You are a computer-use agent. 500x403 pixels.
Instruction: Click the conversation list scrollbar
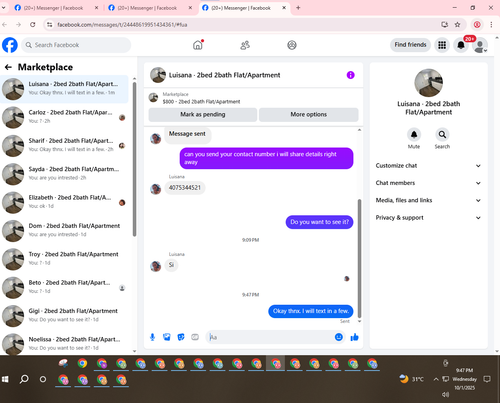134,159
